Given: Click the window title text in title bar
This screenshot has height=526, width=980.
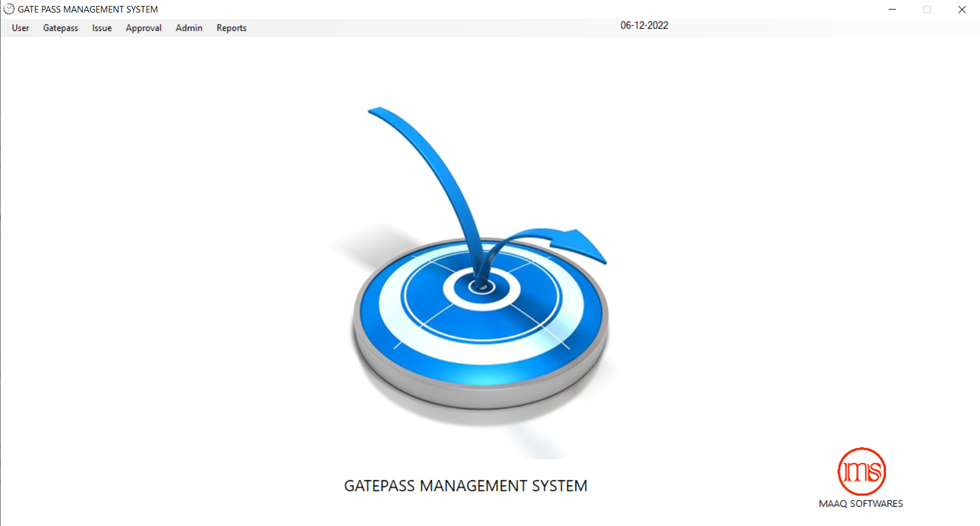Looking at the screenshot, I should pyautogui.click(x=88, y=9).
